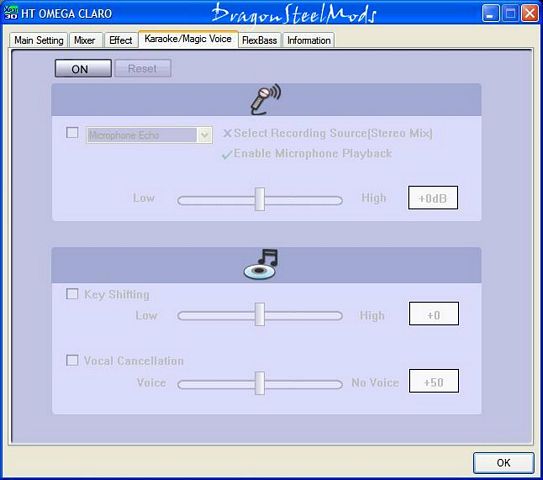
Task: Switch to the Main Setting tab
Action: 38,40
